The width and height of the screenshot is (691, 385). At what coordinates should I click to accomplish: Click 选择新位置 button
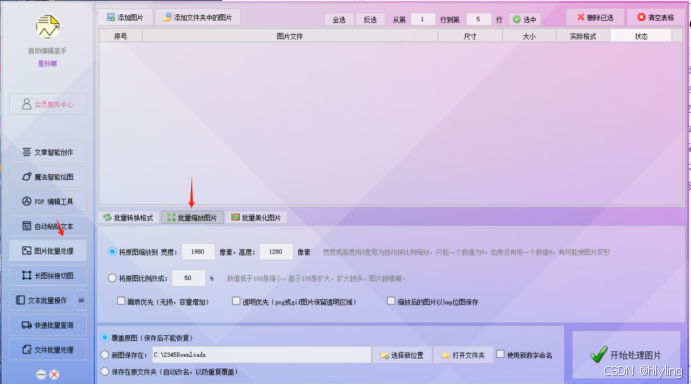click(402, 355)
